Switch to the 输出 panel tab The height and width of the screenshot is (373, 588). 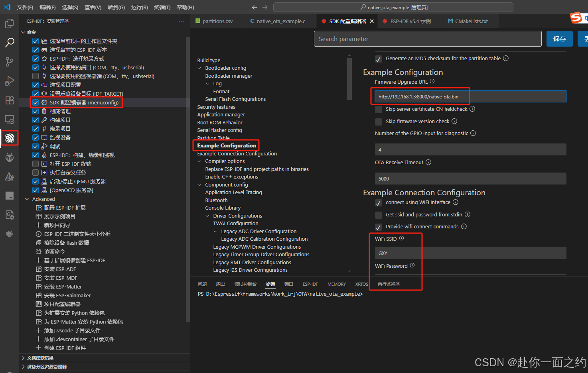221,284
